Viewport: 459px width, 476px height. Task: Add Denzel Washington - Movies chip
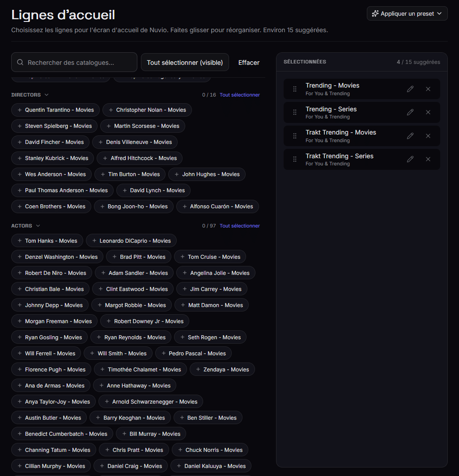[57, 257]
